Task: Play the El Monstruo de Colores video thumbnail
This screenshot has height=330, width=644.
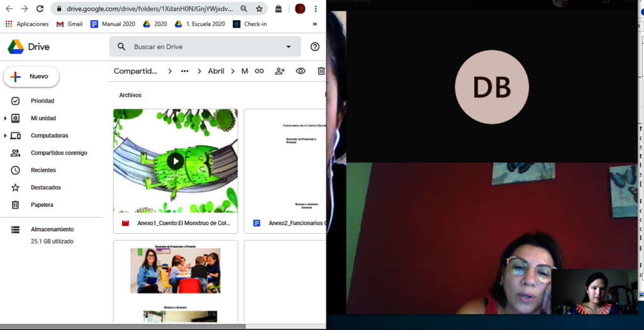Action: click(175, 161)
